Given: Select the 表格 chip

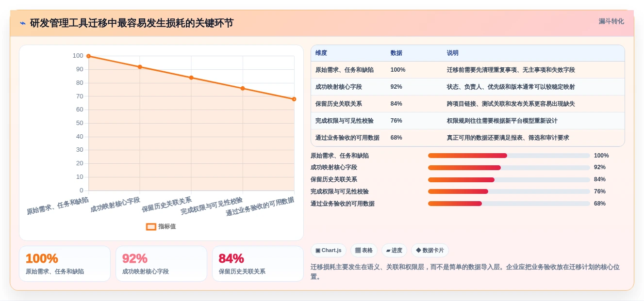Looking at the screenshot, I should [364, 251].
